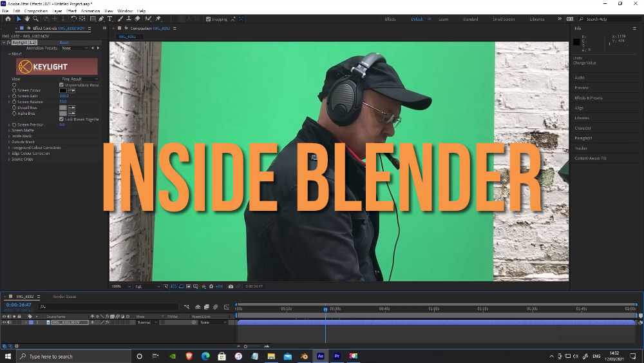Select the Rectangle shape tool
Screen dimensions: 644x363
point(93,19)
